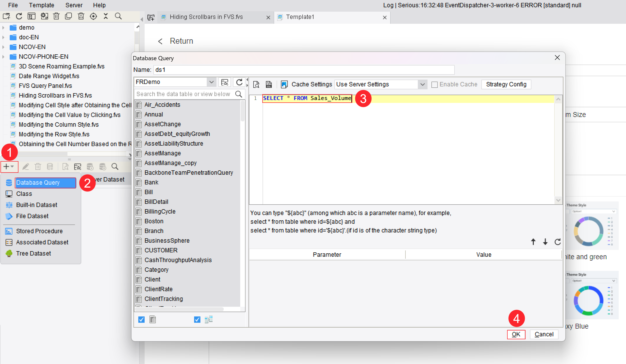Move parameter down with the down arrow
The image size is (626, 364).
(x=545, y=242)
